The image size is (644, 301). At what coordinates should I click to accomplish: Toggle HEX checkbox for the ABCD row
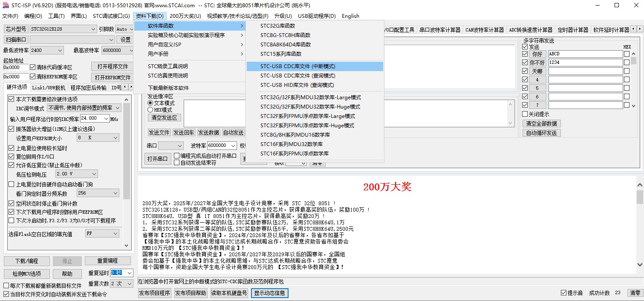(627, 54)
